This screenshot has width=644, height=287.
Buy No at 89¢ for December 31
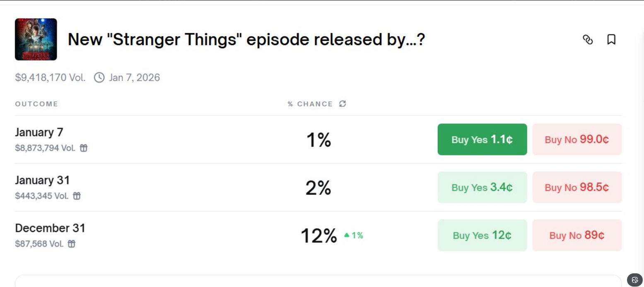[x=577, y=236]
